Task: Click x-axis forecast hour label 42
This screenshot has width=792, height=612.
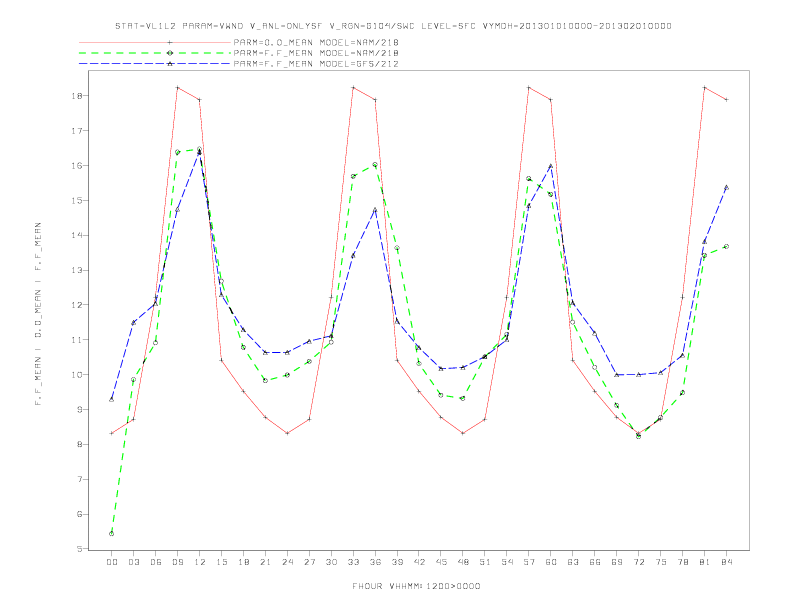Action: (419, 562)
